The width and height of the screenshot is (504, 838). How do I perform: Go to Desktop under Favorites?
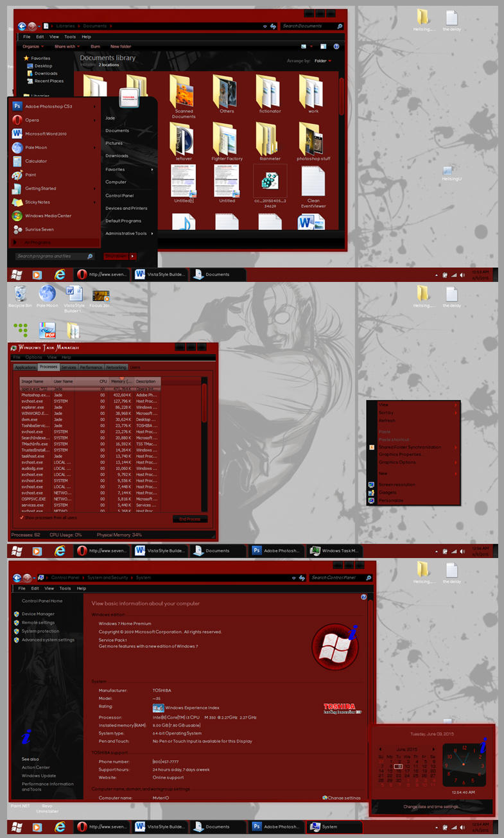pos(43,65)
